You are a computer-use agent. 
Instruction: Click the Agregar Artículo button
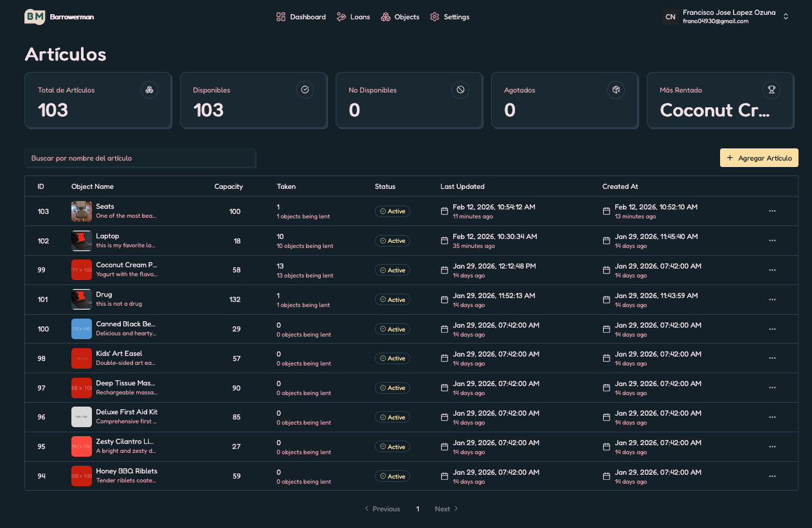[759, 157]
